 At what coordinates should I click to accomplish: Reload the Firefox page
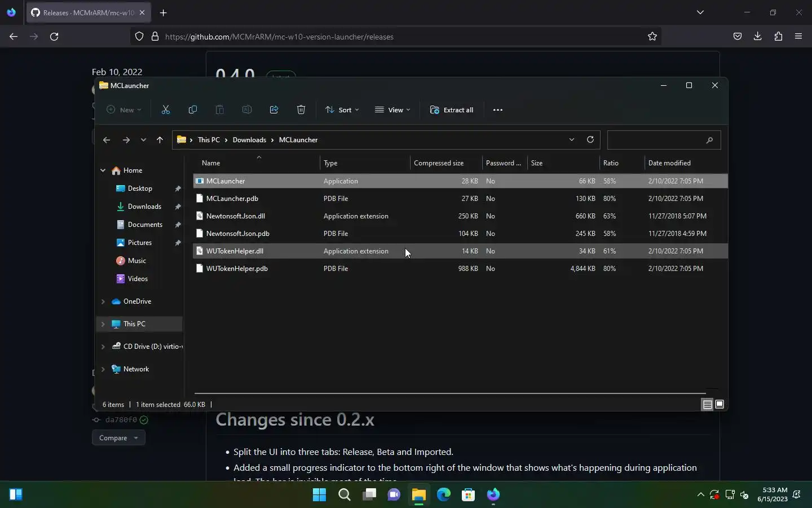point(54,37)
